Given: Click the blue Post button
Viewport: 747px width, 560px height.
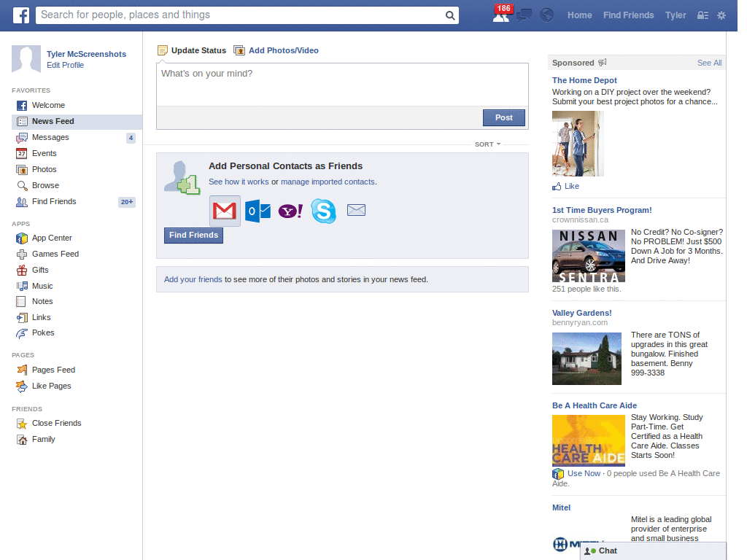Looking at the screenshot, I should pyautogui.click(x=503, y=117).
